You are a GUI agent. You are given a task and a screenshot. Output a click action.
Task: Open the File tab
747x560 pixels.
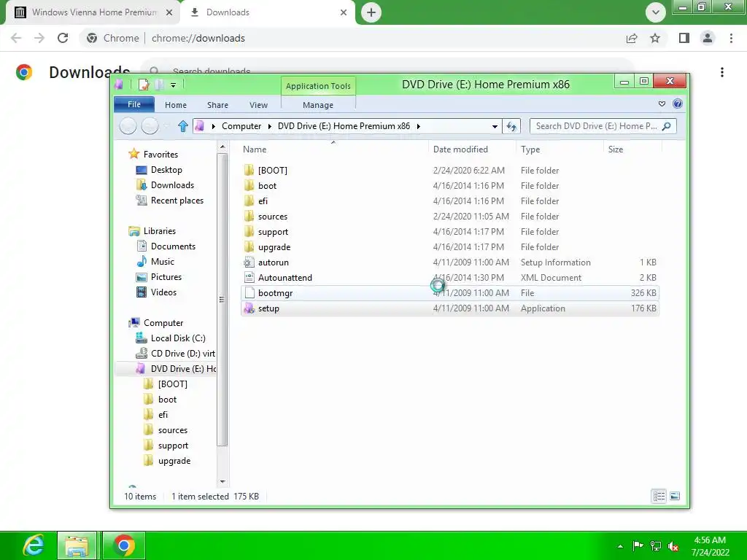(x=134, y=104)
